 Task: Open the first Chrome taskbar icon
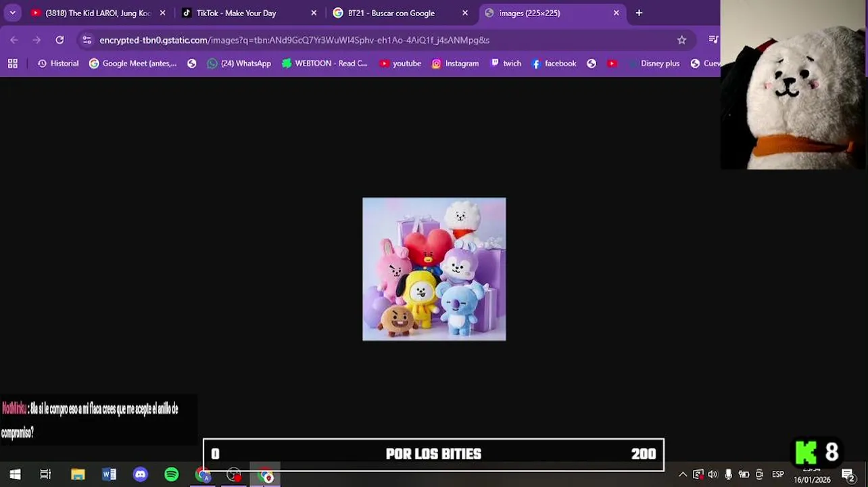pyautogui.click(x=203, y=475)
